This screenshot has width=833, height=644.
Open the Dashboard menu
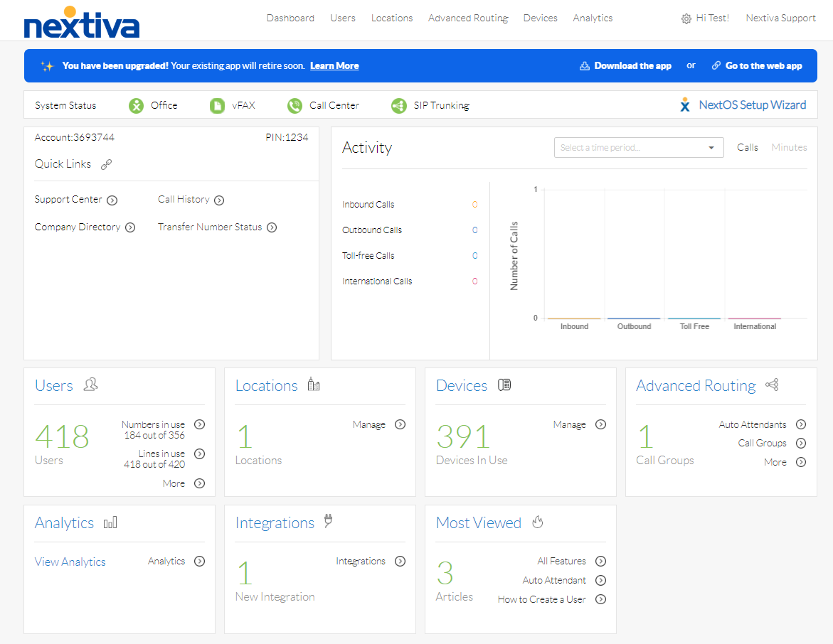click(290, 18)
